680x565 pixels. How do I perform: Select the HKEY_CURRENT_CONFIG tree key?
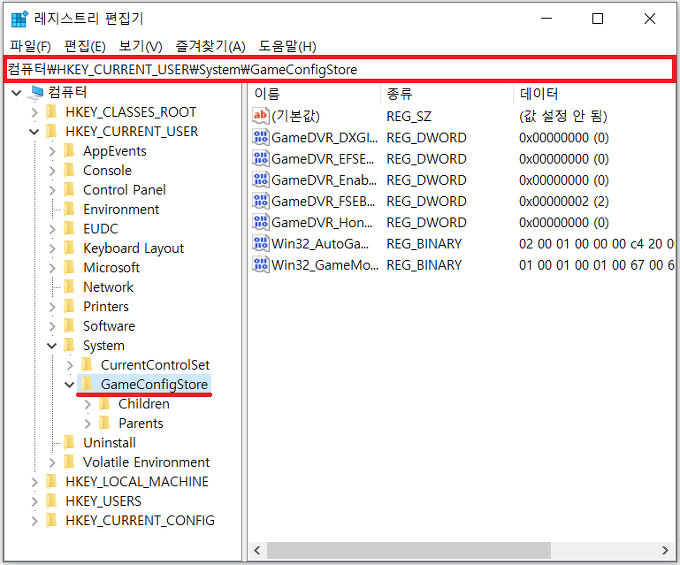pyautogui.click(x=140, y=520)
